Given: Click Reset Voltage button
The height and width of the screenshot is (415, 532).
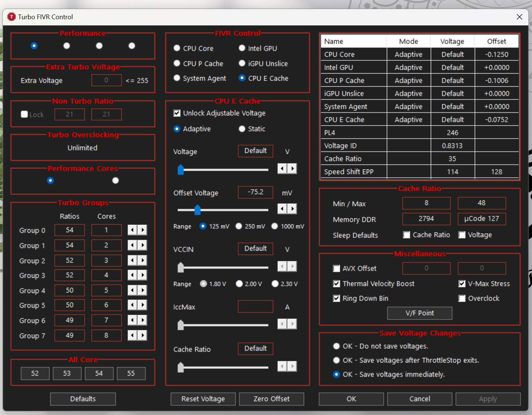Looking at the screenshot, I should click(x=203, y=399).
